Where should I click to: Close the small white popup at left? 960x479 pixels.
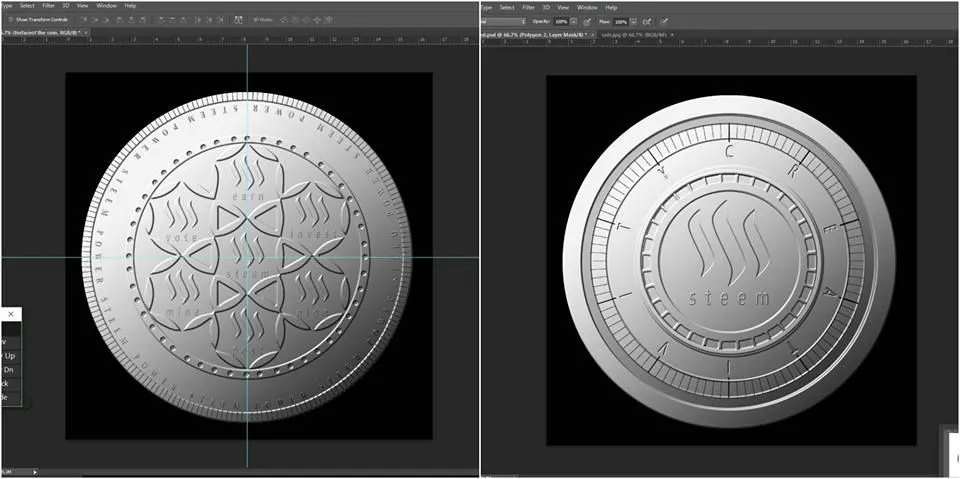point(10,314)
